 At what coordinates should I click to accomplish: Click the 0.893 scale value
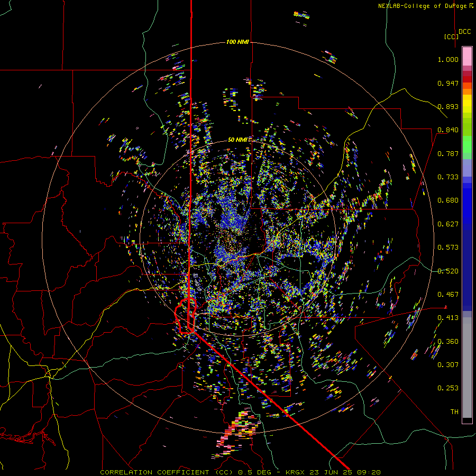(448, 106)
